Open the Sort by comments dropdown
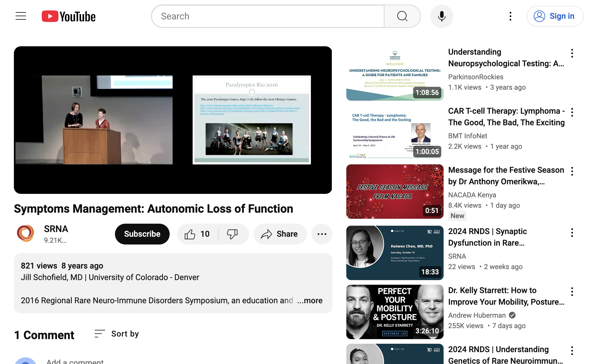 tap(116, 334)
